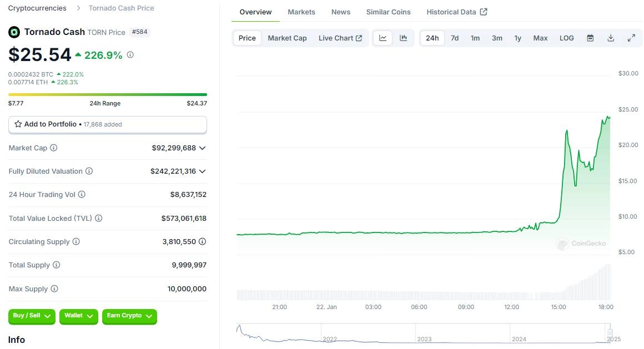Click Total Value Locked info icon
The height and width of the screenshot is (349, 644).
99,219
